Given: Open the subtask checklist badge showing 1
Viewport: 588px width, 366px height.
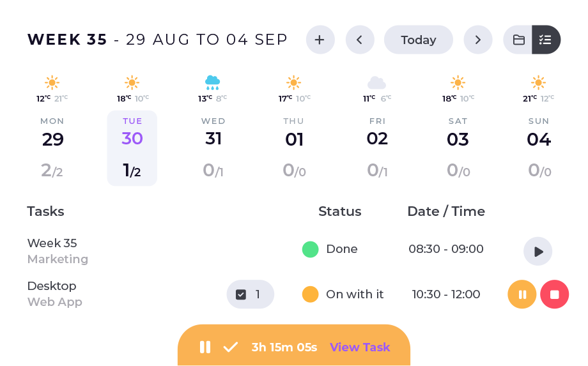Looking at the screenshot, I should [x=250, y=294].
